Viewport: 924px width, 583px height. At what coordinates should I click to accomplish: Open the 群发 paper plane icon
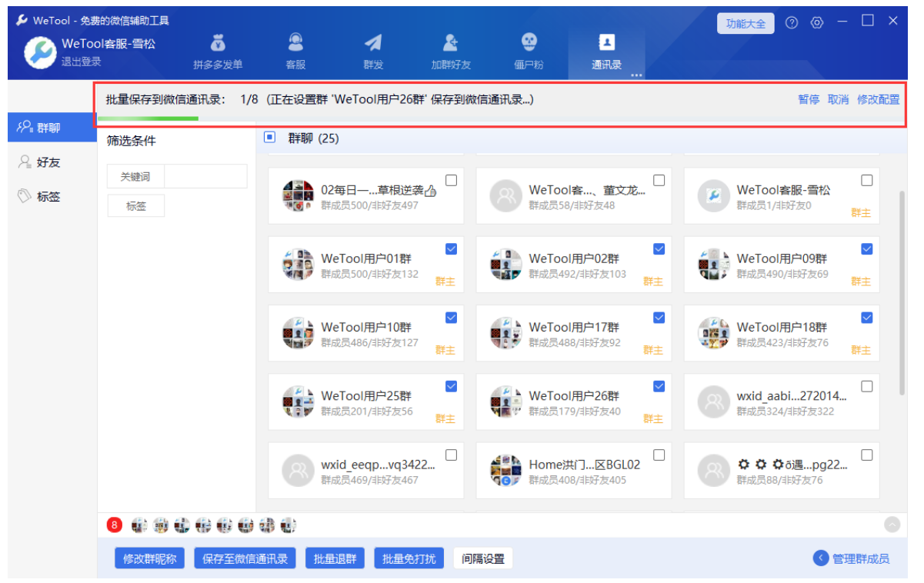[x=373, y=42]
